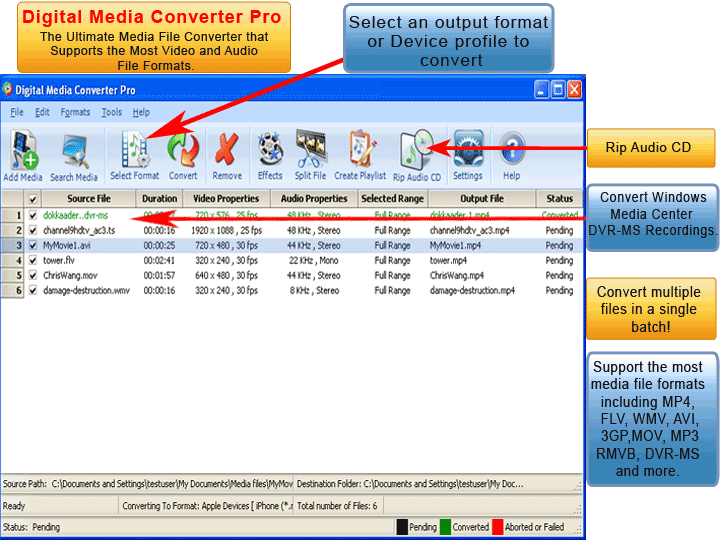Open Rip Audio CD tool
This screenshot has width=720, height=540.
[417, 153]
